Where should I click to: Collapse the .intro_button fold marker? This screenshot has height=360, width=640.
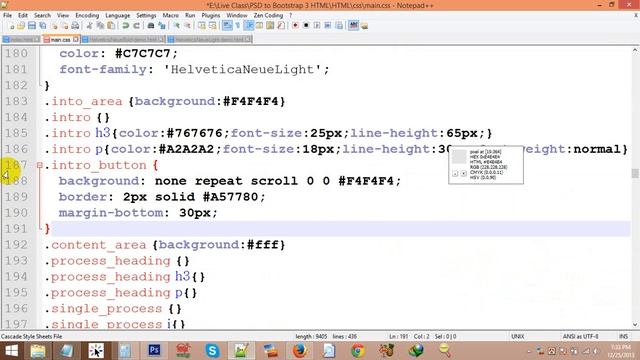click(40, 165)
